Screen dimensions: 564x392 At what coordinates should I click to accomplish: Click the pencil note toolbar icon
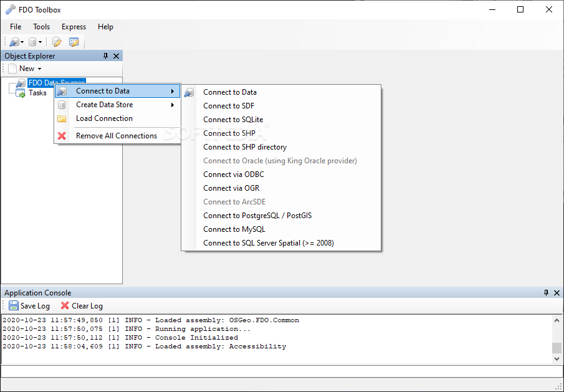(x=57, y=42)
